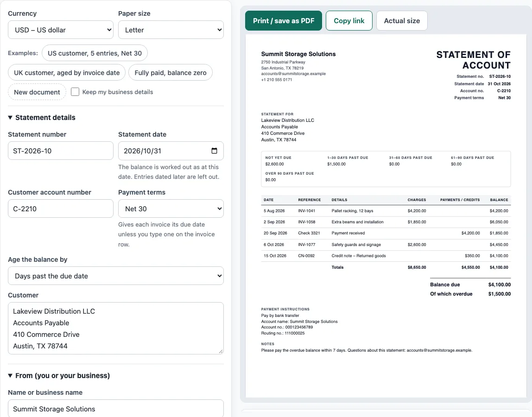Click the INV-1077 reference in the table
Screen dimensions: 532x417
tap(307, 245)
